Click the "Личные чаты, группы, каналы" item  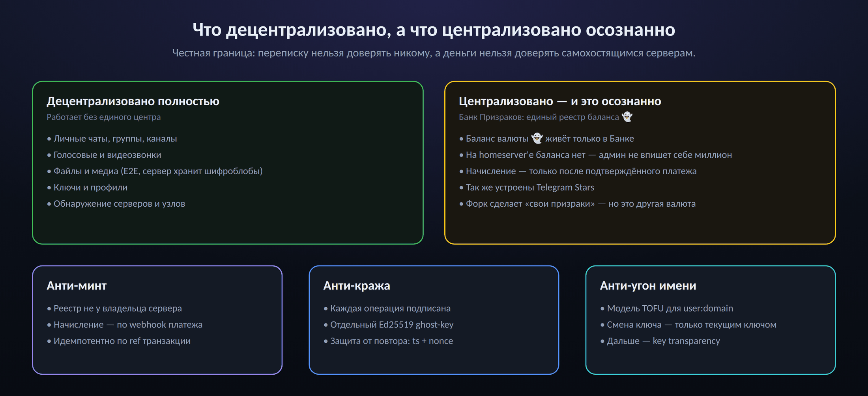pyautogui.click(x=112, y=139)
